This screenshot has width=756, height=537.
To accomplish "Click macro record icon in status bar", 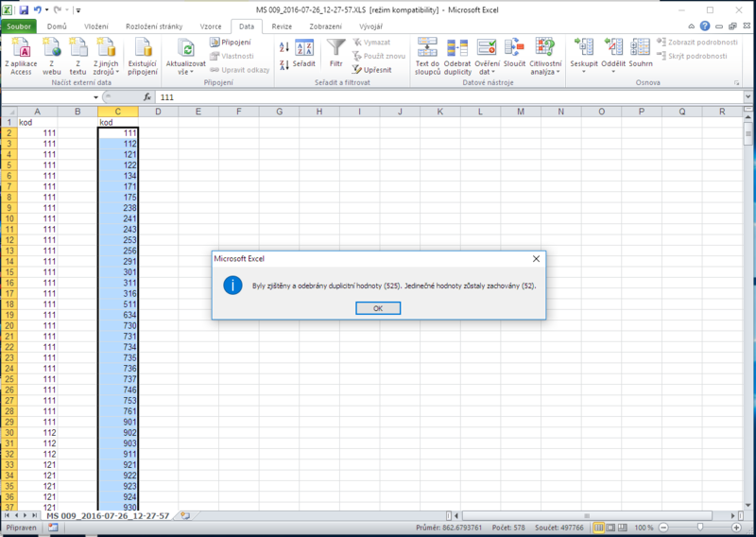I will tap(53, 528).
